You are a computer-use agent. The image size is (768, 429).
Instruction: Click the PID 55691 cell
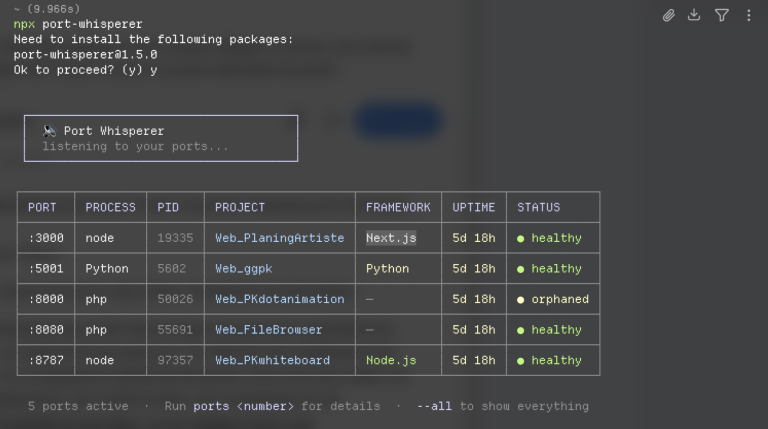175,330
